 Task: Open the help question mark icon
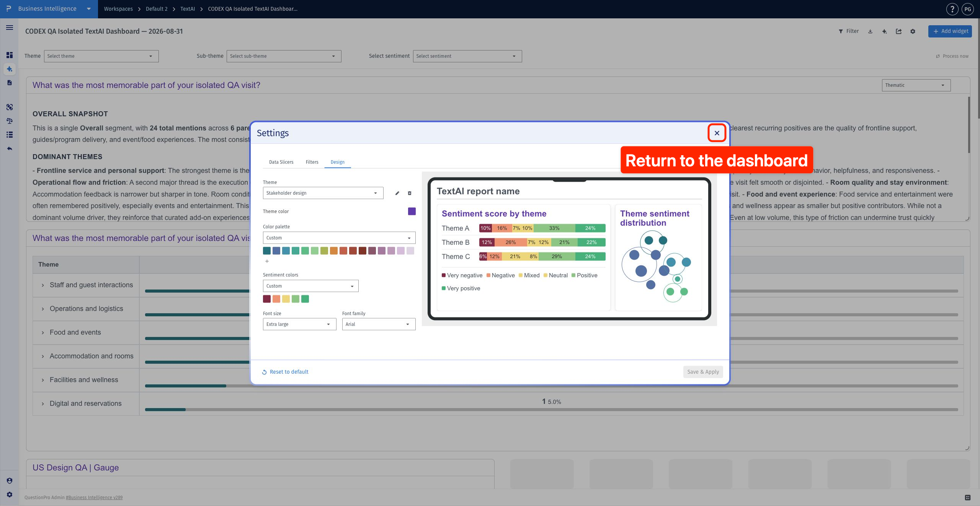[x=952, y=9]
